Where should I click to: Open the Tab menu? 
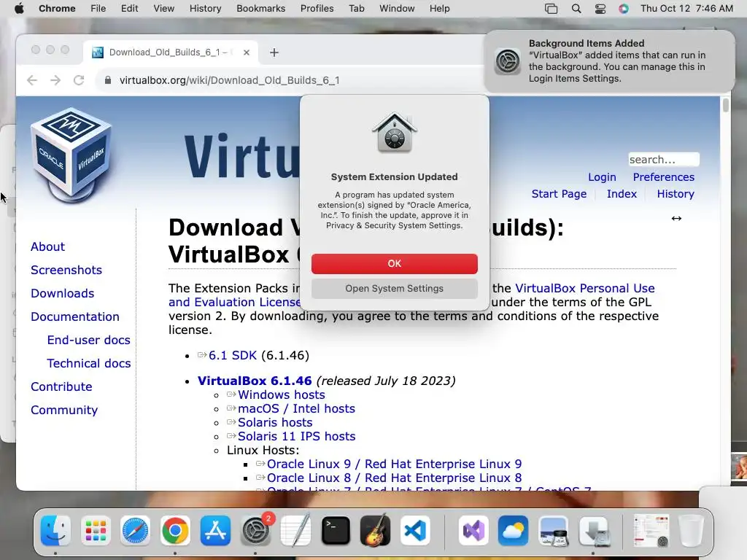click(356, 9)
